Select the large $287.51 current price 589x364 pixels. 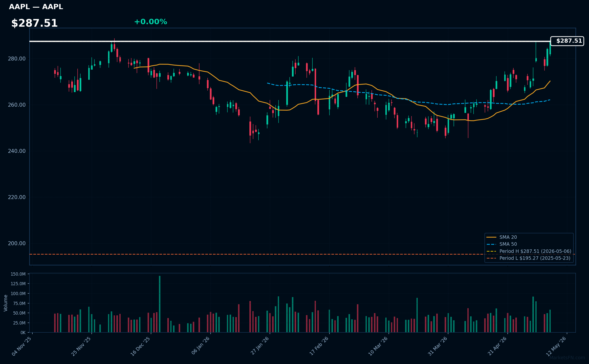[x=34, y=23]
